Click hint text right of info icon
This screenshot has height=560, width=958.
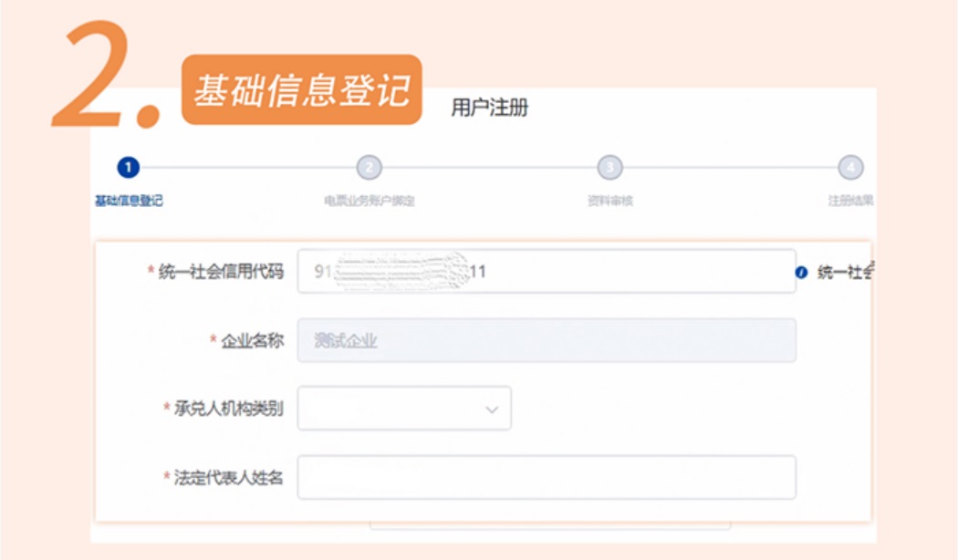coord(845,272)
